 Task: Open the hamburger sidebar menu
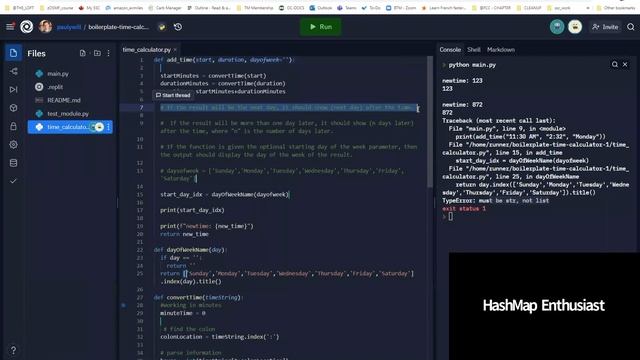pyautogui.click(x=10, y=27)
